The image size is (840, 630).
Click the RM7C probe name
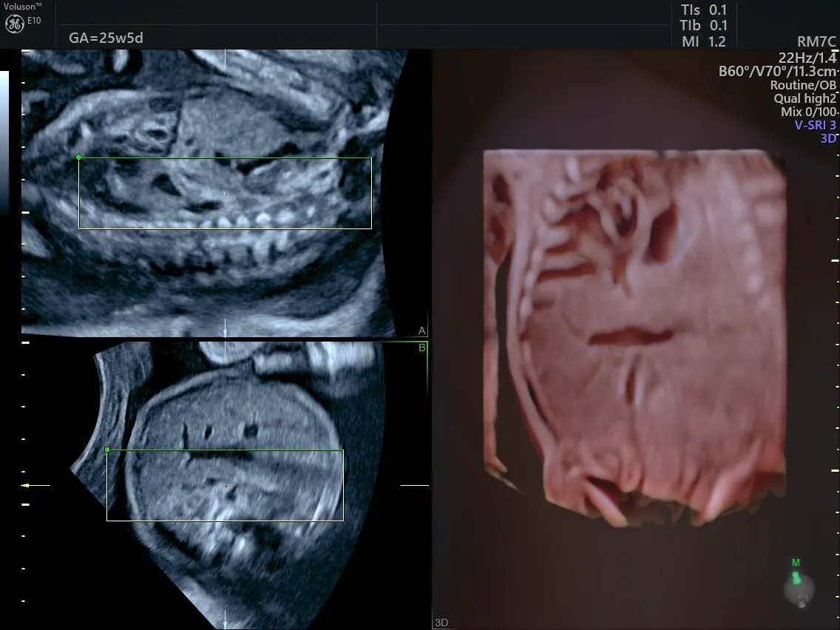pyautogui.click(x=816, y=42)
